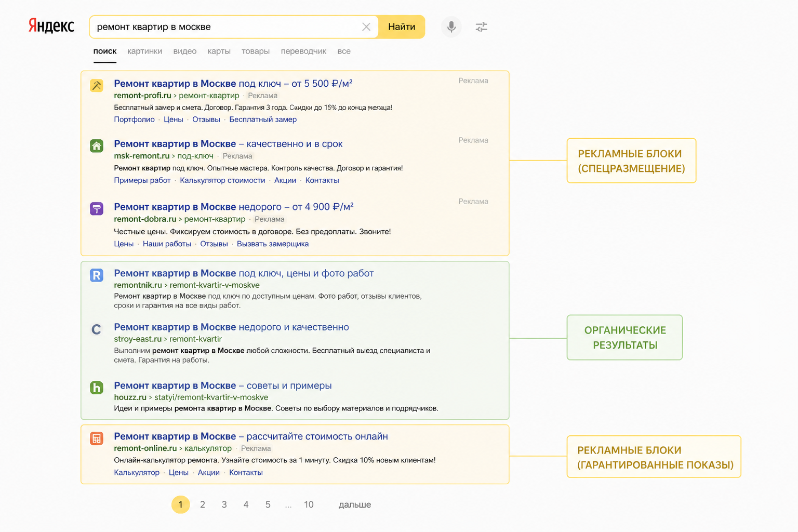Click the remont-profi.ru hammer favicon
Image resolution: width=798 pixels, height=532 pixels.
97,85
